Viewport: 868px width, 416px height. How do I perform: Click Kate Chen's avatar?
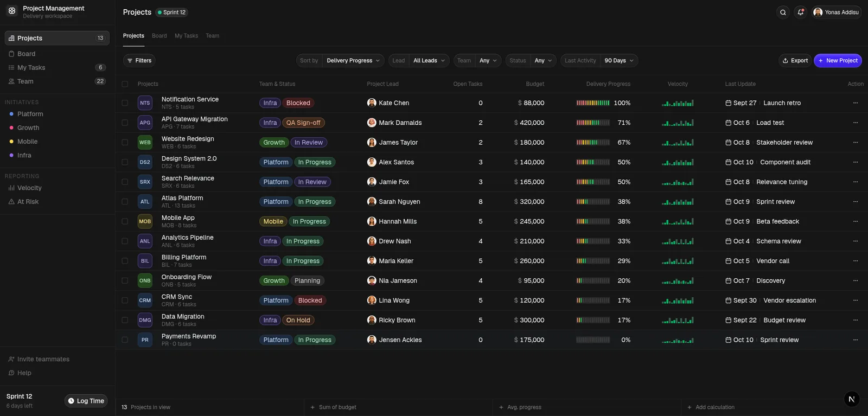coord(372,103)
